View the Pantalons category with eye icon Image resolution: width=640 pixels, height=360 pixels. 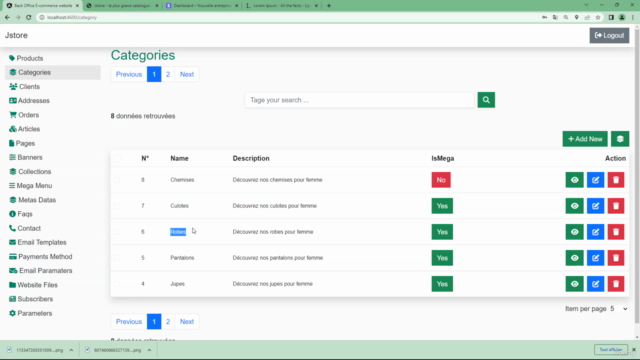click(574, 258)
